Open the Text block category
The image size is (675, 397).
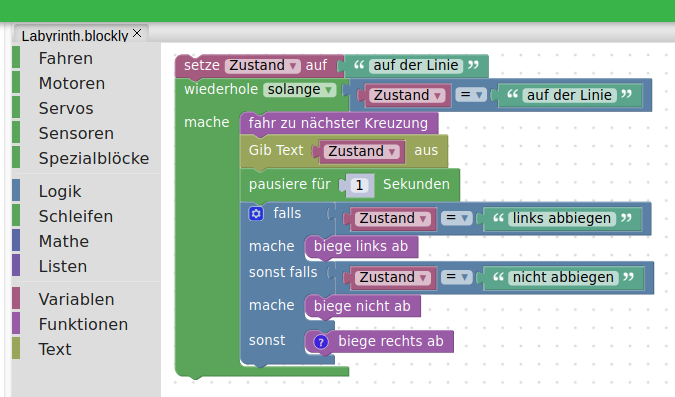click(x=86, y=349)
